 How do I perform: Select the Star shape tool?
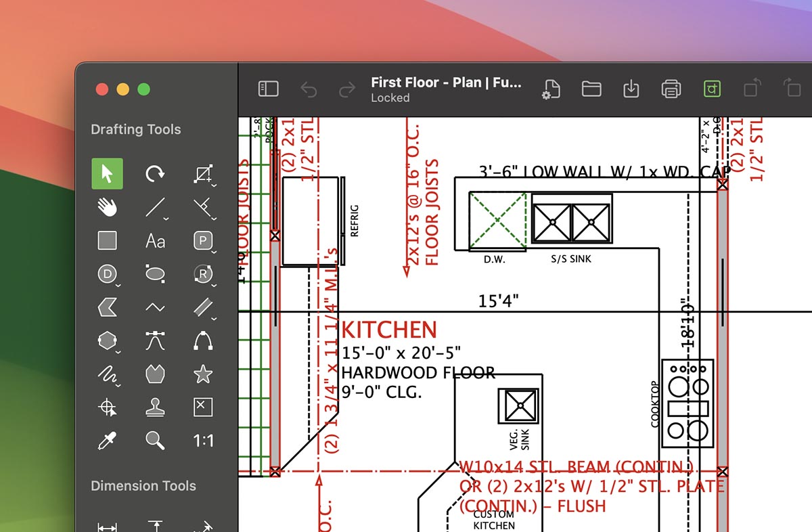203,374
